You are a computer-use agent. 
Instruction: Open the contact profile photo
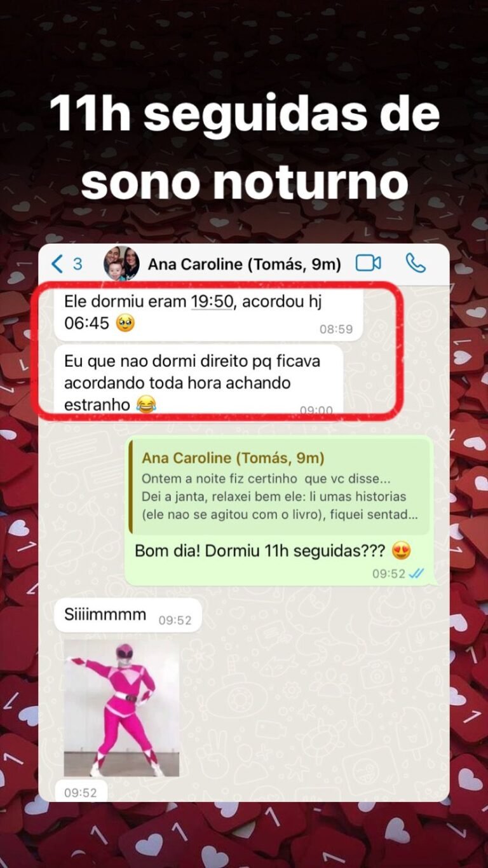[x=121, y=263]
